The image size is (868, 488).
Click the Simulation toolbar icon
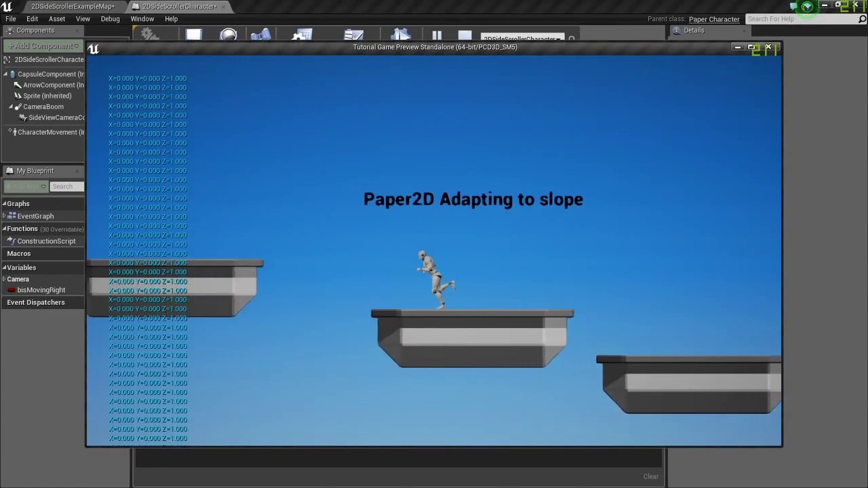pyautogui.click(x=401, y=35)
